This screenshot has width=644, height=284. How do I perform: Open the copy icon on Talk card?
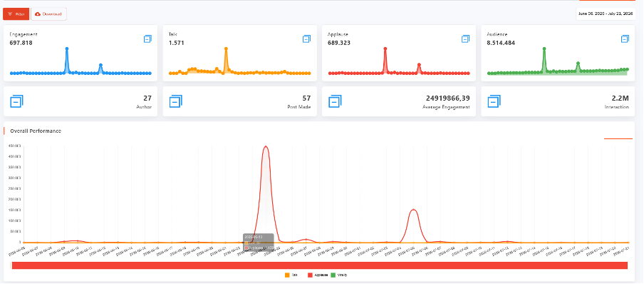point(307,39)
